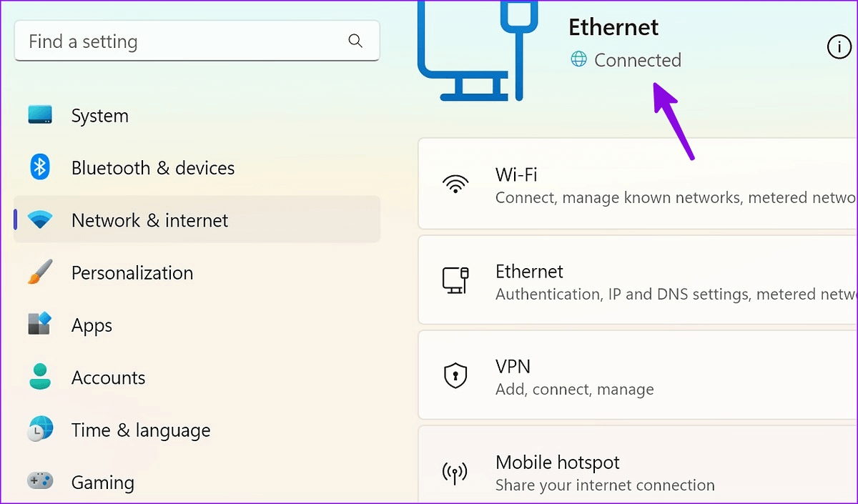Click the Accounts person icon

[40, 377]
